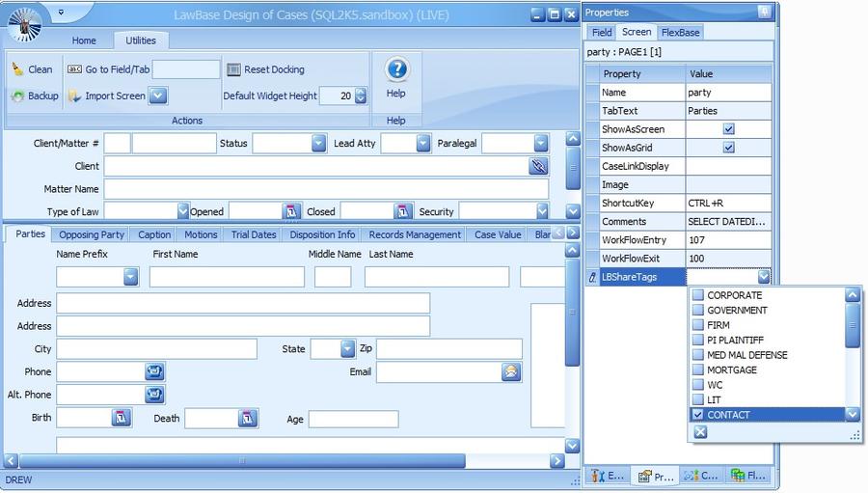Click the Phone dial icon
The width and height of the screenshot is (868, 493).
[154, 371]
